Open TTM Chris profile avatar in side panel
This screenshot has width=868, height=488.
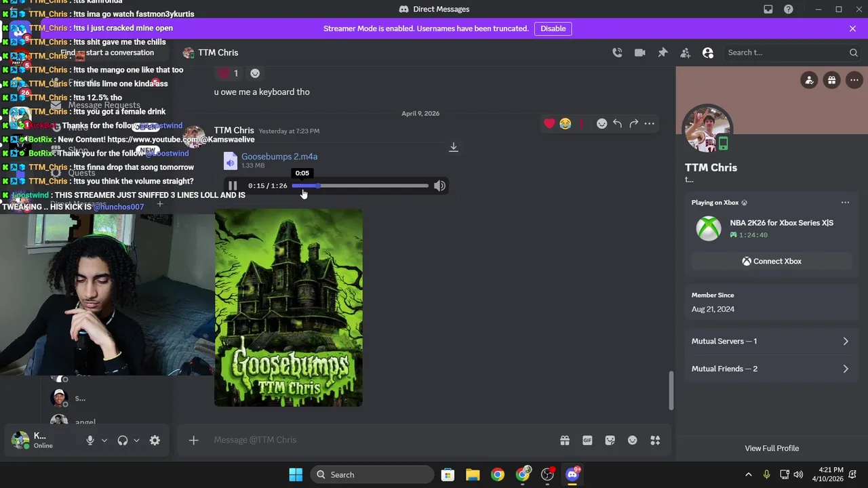click(x=707, y=128)
